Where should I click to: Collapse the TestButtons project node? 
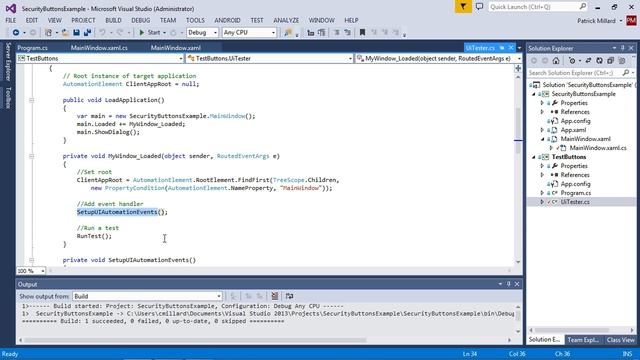click(533, 157)
